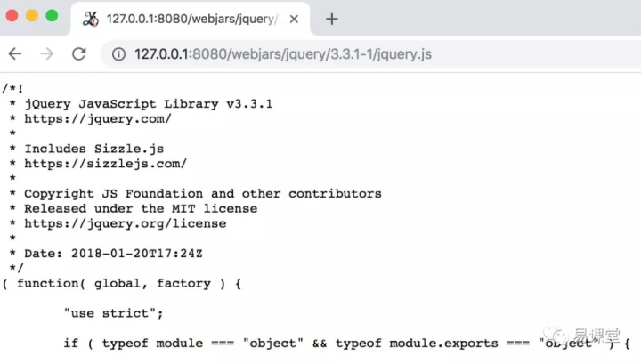641x364 pixels.
Task: Click the forward navigation arrow
Action: point(46,54)
